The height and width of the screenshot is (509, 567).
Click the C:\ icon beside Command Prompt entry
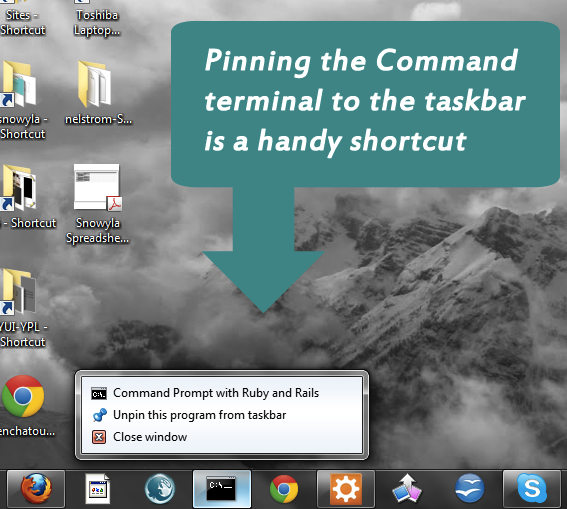tap(99, 393)
